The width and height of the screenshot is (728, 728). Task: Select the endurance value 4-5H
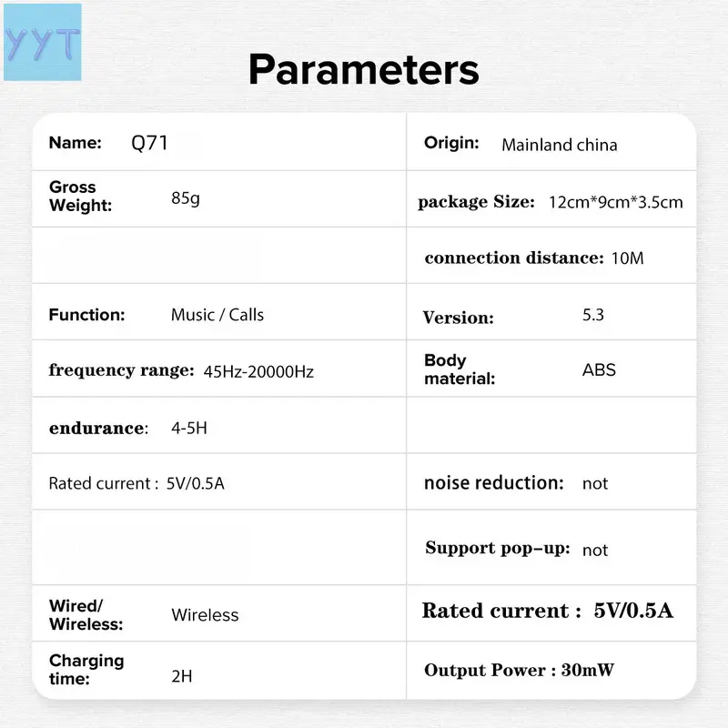point(189,428)
